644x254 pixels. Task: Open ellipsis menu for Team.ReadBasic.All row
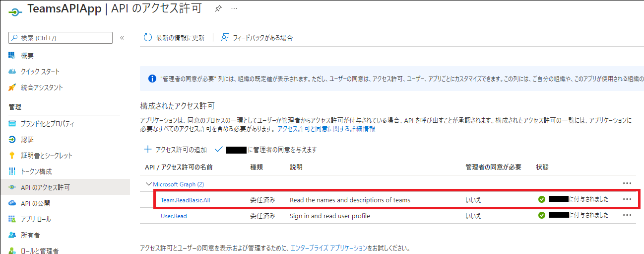627,199
